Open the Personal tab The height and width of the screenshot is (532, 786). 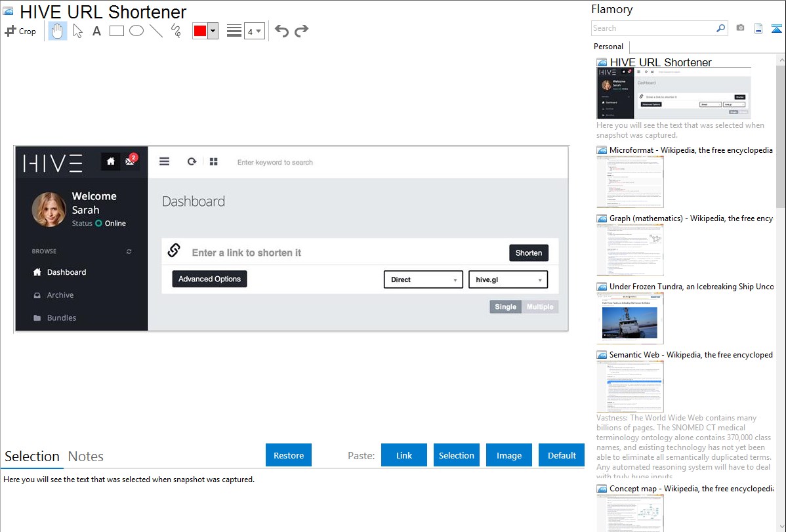[x=609, y=47]
